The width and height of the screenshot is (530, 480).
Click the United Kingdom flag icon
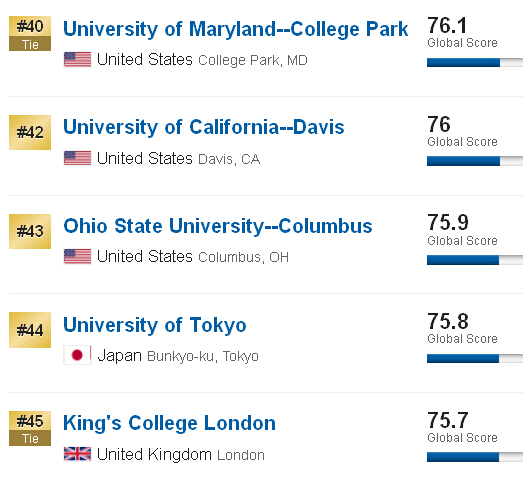[77, 454]
